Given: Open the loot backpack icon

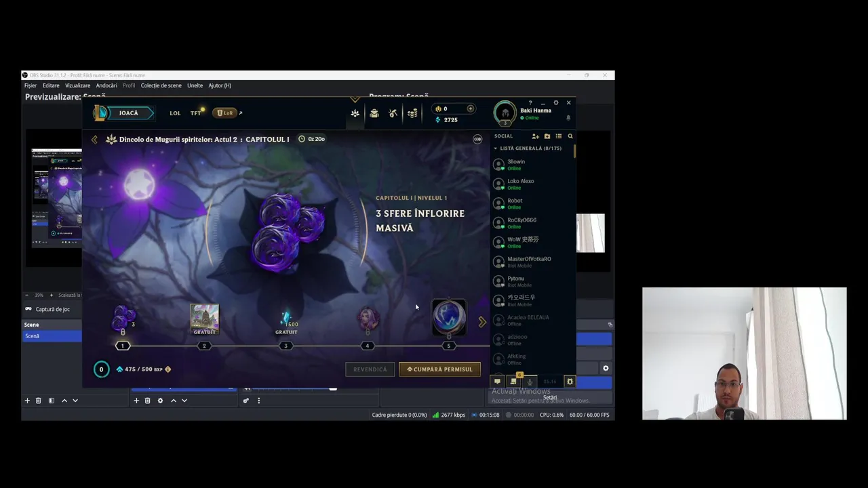Looking at the screenshot, I should 374,113.
